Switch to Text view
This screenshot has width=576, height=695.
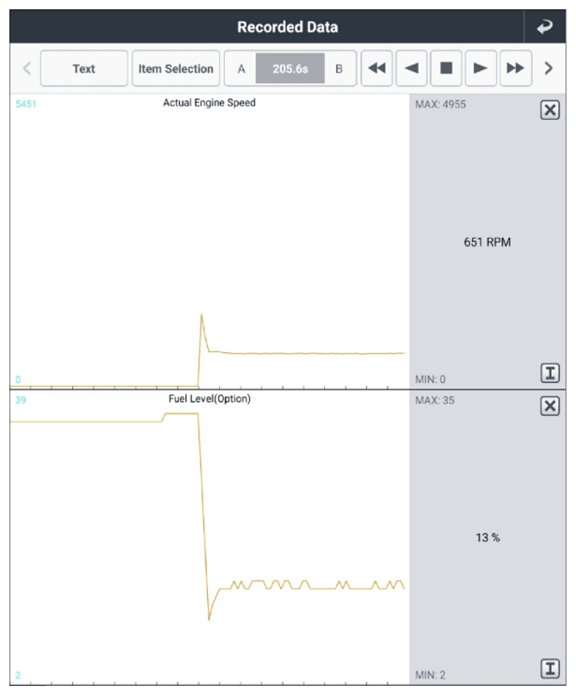coord(84,68)
